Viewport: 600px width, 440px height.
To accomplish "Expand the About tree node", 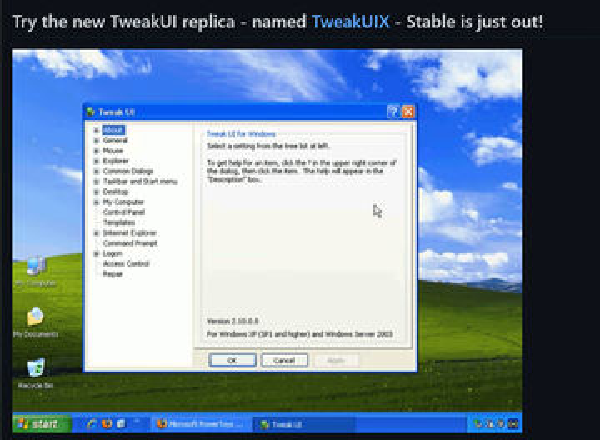I will tap(96, 130).
